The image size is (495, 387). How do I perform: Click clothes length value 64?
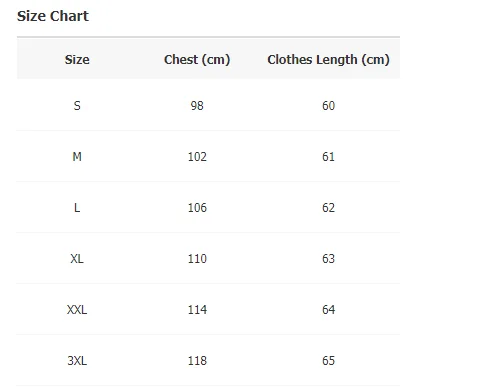tap(328, 310)
